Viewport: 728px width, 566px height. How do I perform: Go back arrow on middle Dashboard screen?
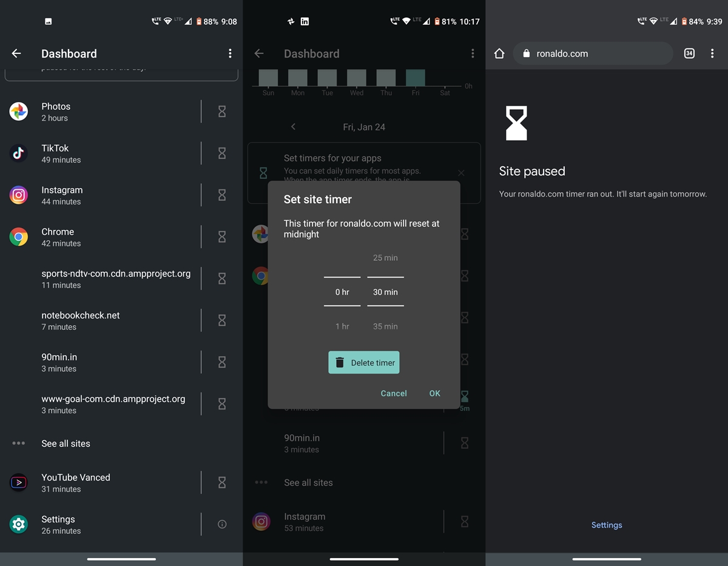[x=259, y=53]
